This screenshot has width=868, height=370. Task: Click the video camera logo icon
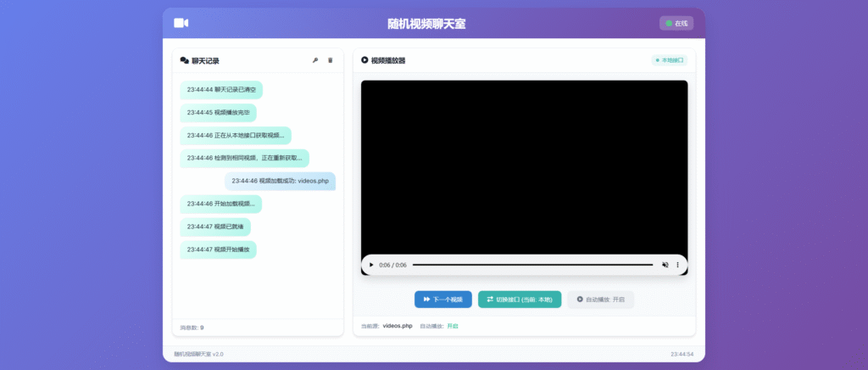click(x=181, y=23)
